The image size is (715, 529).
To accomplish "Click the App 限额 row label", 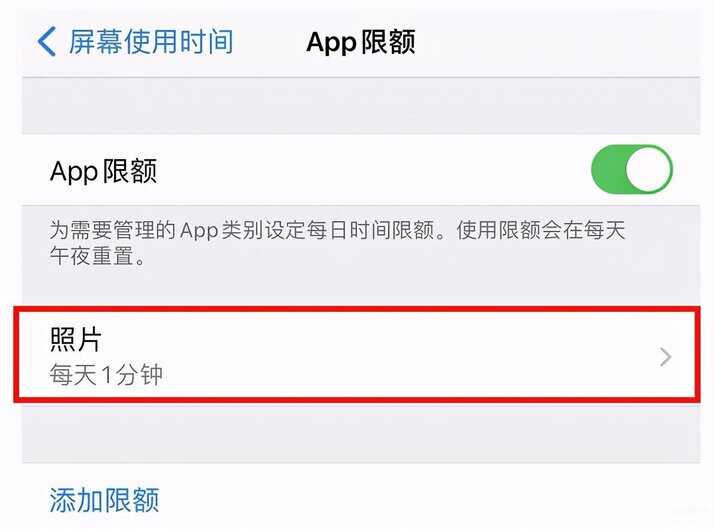I will 103,171.
